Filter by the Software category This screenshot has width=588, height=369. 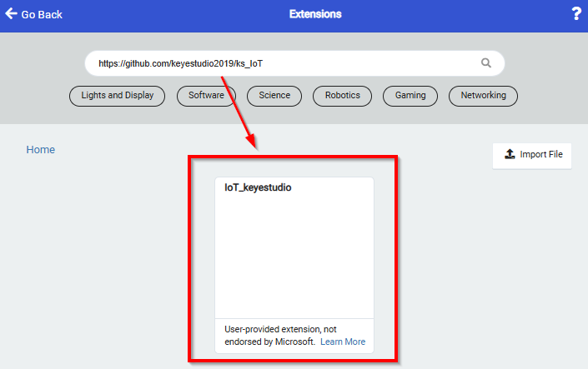[x=206, y=96]
